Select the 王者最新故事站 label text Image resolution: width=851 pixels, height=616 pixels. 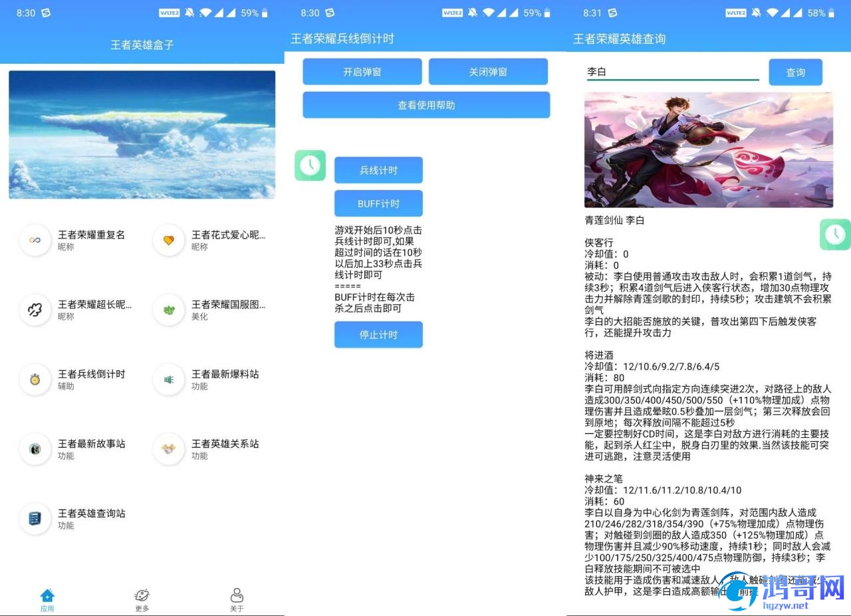tap(92, 444)
